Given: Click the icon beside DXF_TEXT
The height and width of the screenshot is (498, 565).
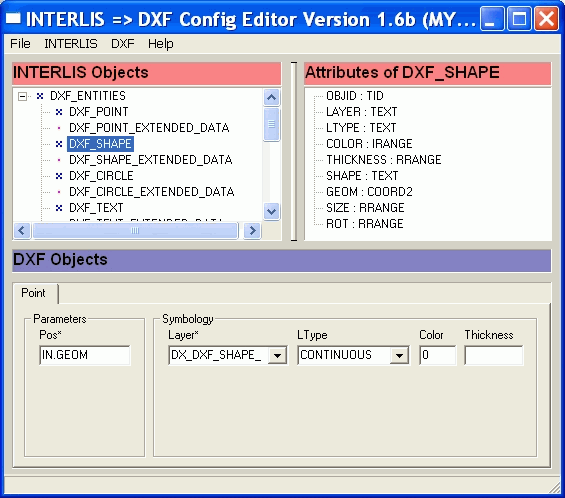Looking at the screenshot, I should (59, 208).
